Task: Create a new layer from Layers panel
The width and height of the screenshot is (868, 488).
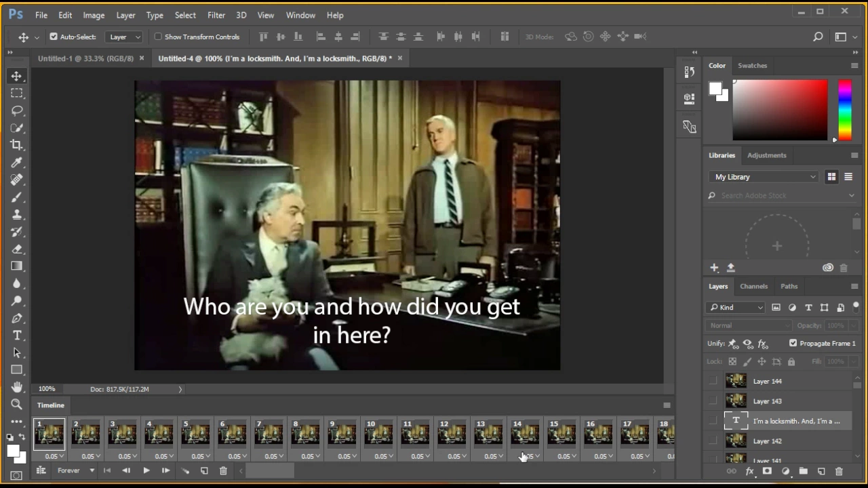Action: pos(821,471)
